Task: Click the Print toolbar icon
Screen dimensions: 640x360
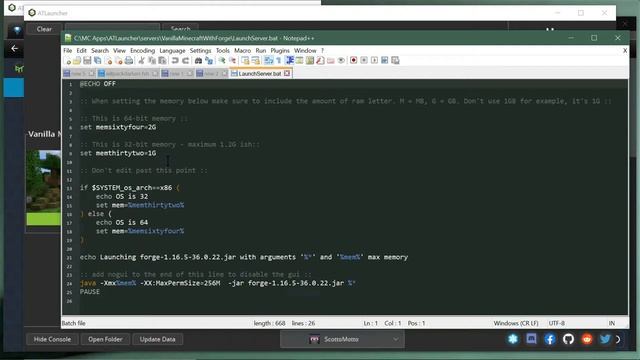Action: (x=129, y=61)
